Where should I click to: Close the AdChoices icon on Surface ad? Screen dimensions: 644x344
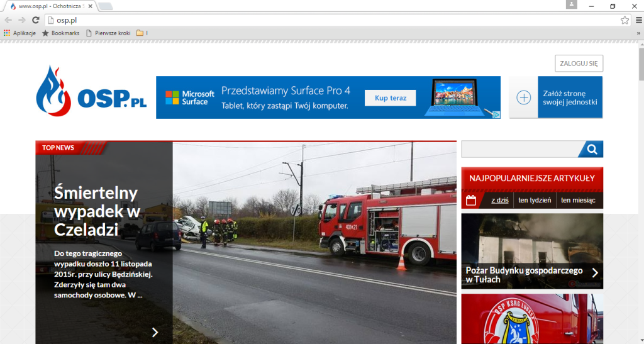click(496, 114)
